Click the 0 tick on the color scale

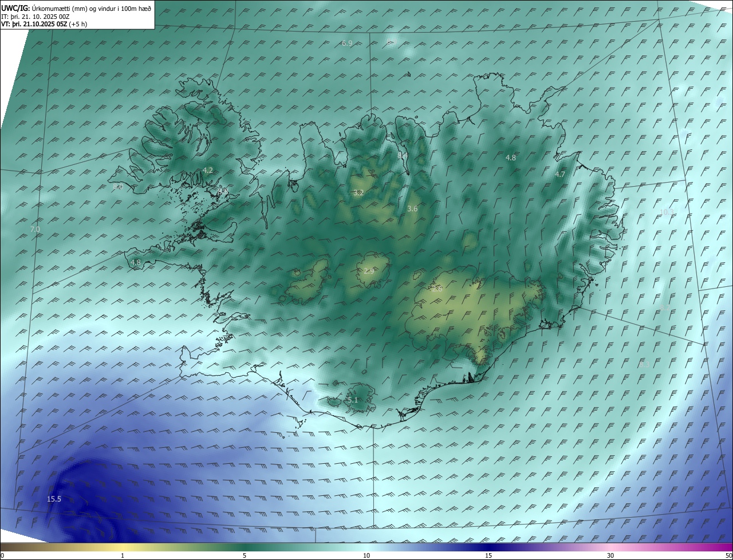(2, 555)
